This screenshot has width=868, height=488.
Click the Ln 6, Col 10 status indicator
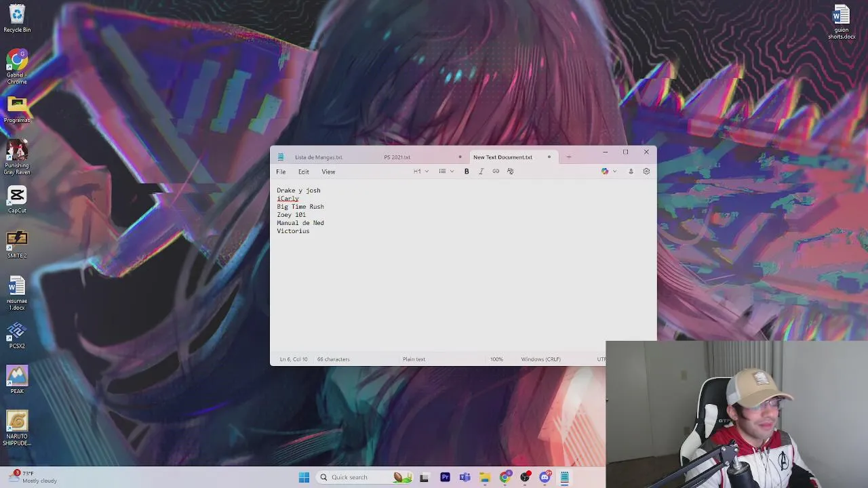294,359
